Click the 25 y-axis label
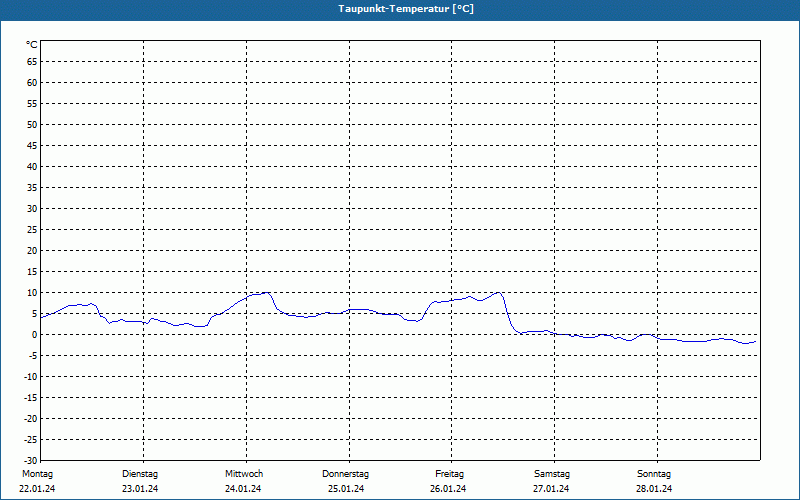 [x=32, y=230]
